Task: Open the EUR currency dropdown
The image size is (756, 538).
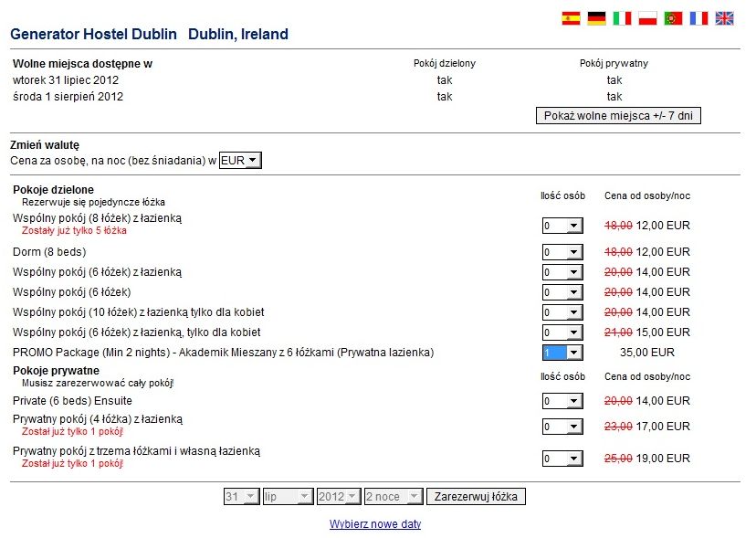Action: point(240,160)
